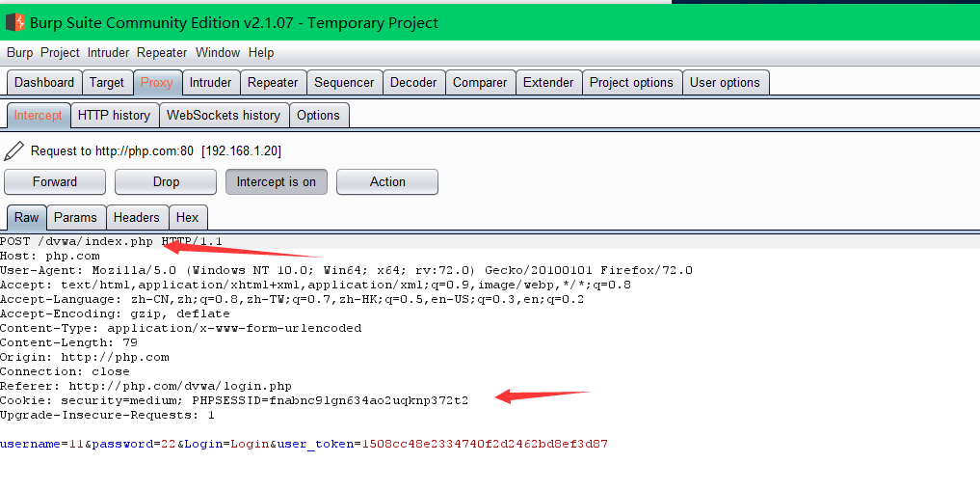The height and width of the screenshot is (490, 980).
Task: Click the Cookie header with PHPSESSID
Action: (234, 400)
